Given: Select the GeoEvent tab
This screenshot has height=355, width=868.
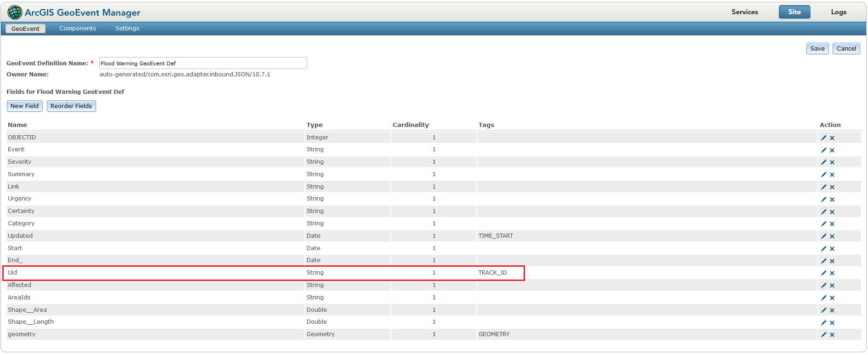Looking at the screenshot, I should 26,29.
